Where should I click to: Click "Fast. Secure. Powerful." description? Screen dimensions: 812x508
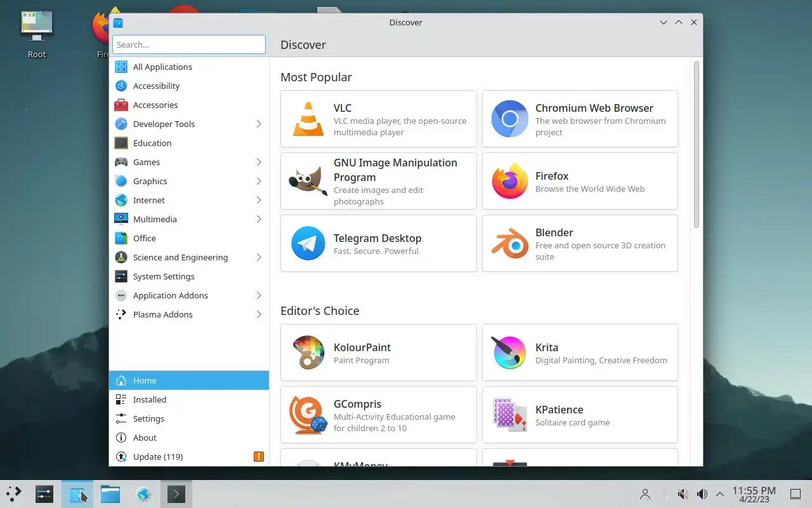click(377, 251)
